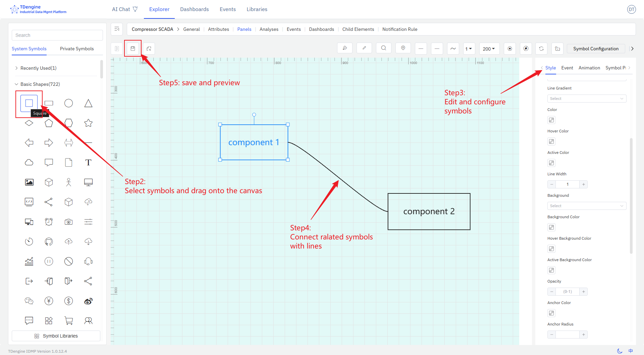Open the 200 zoom level dropdown

point(489,49)
